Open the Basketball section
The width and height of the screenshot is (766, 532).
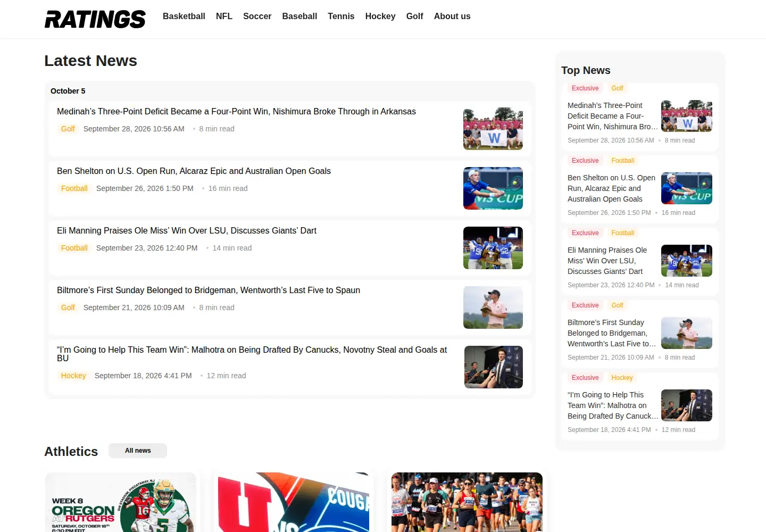(184, 16)
